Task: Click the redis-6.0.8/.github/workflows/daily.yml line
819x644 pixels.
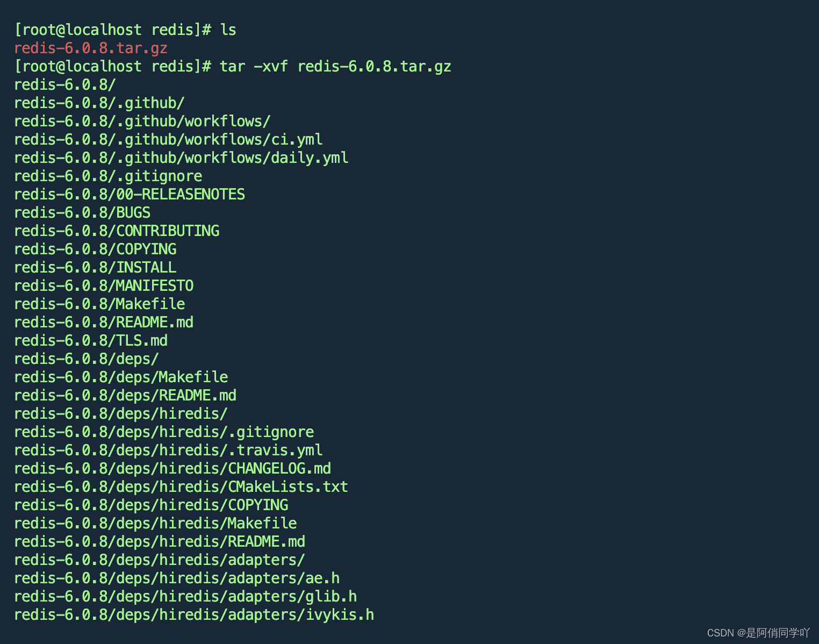Action: [181, 158]
